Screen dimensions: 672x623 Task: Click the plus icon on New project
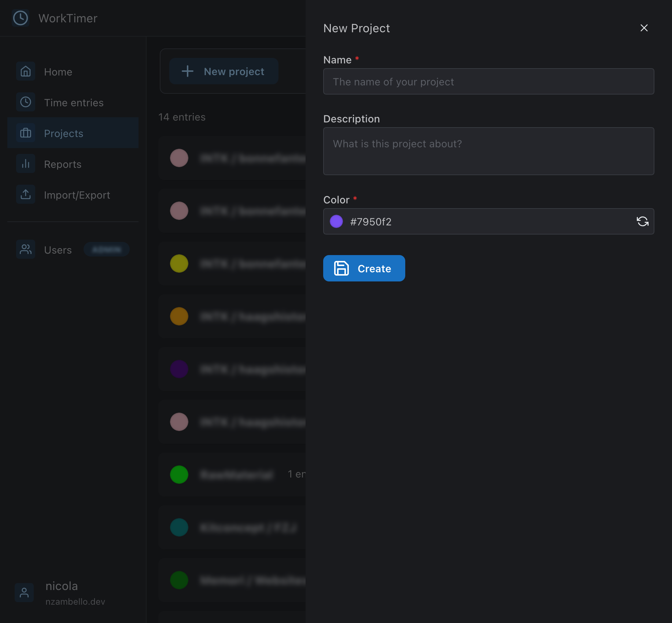[187, 71]
